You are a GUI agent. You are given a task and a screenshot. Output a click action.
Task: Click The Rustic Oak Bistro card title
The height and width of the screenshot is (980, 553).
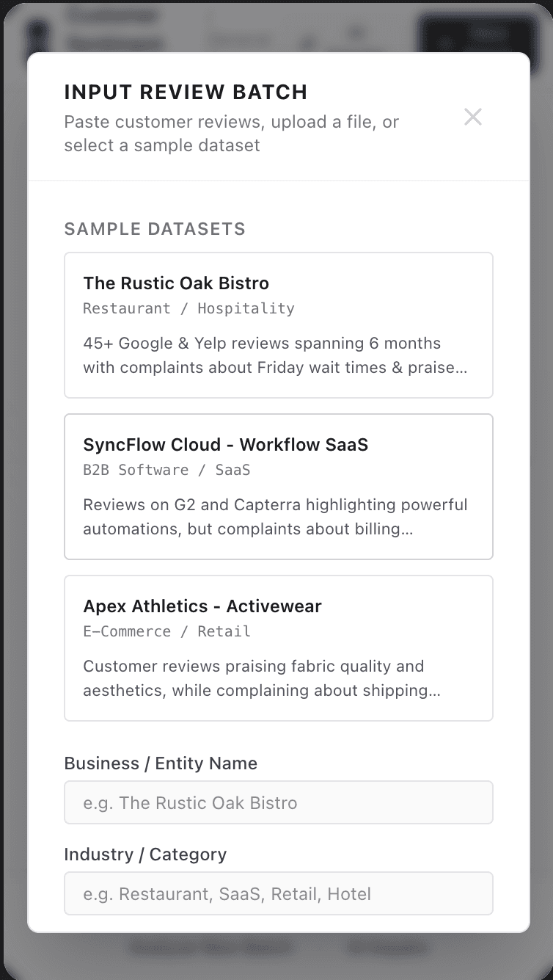coord(176,283)
